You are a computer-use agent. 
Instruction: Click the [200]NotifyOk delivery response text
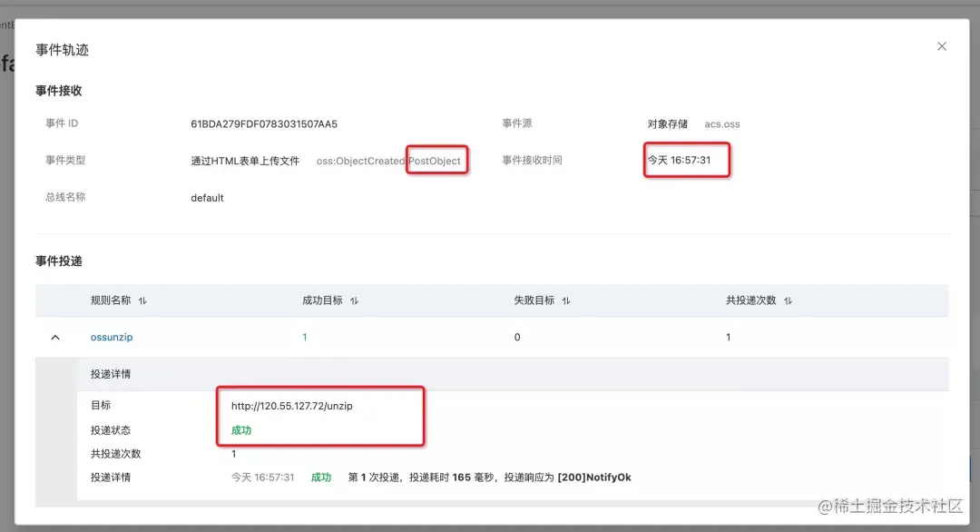(x=594, y=477)
